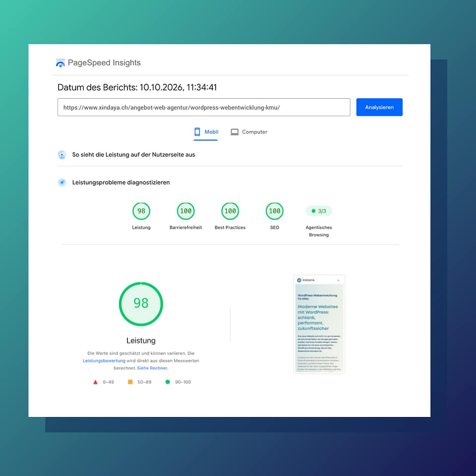Open the Siehe Rechner link
476x476 pixels.
point(152,368)
